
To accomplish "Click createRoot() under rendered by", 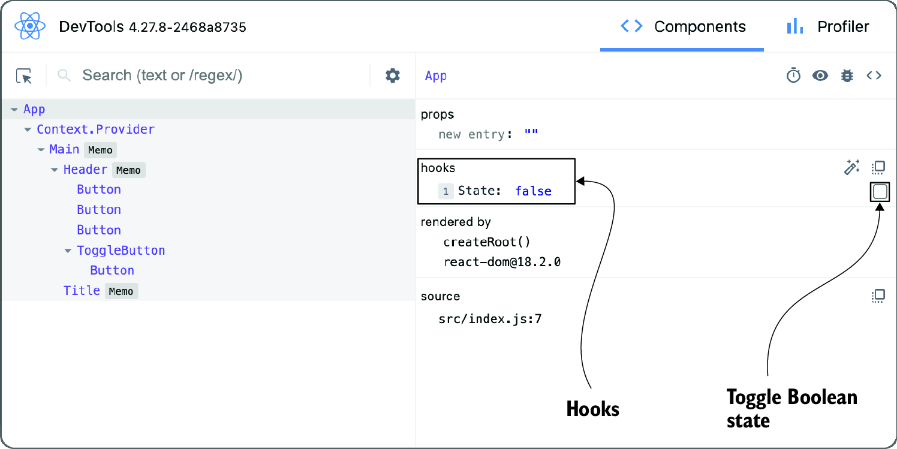I will (x=487, y=242).
